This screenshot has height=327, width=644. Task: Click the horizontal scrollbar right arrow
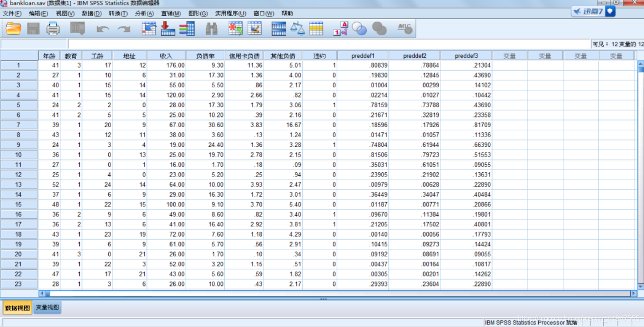click(x=633, y=293)
